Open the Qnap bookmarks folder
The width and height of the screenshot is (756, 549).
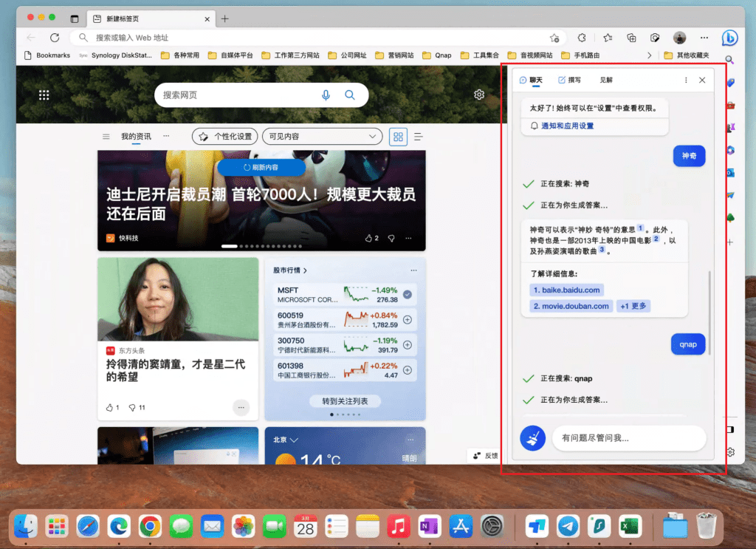coord(437,55)
